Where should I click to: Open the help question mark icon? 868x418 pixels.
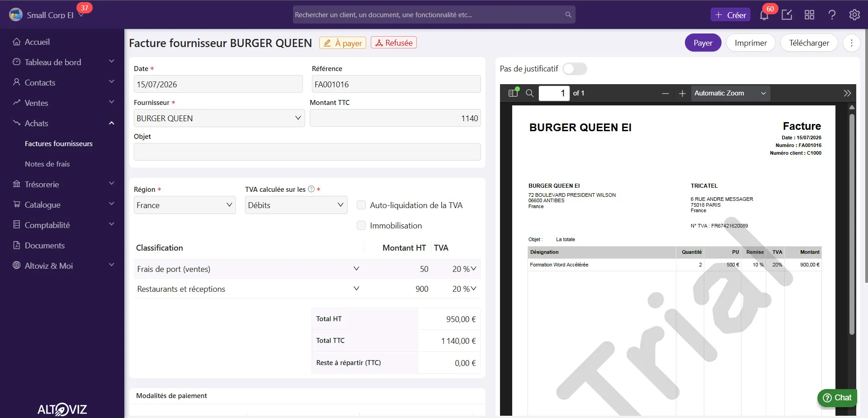coord(832,15)
